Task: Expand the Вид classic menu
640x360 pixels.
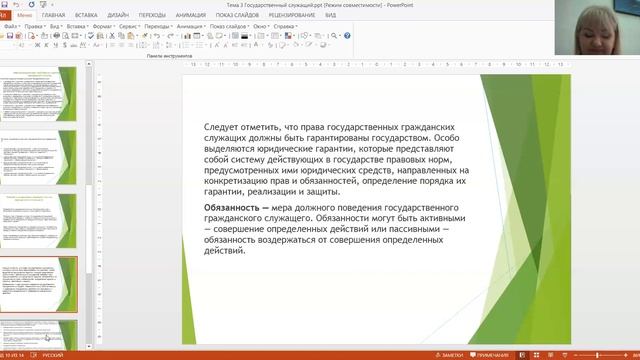Action: pos(55,26)
